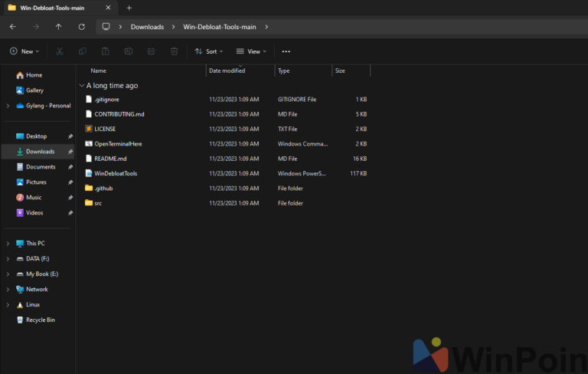
Task: Sort by the Name column header
Action: point(98,71)
